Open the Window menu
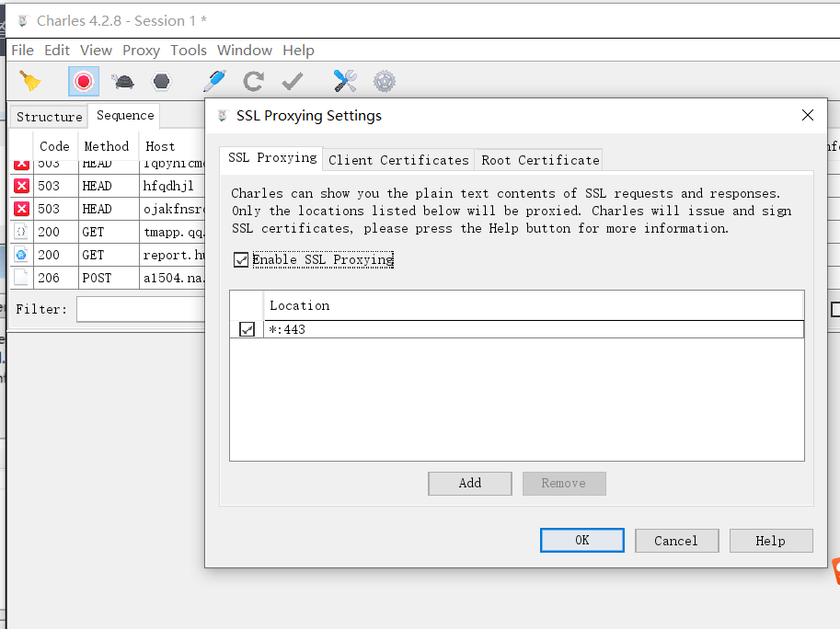 (245, 51)
